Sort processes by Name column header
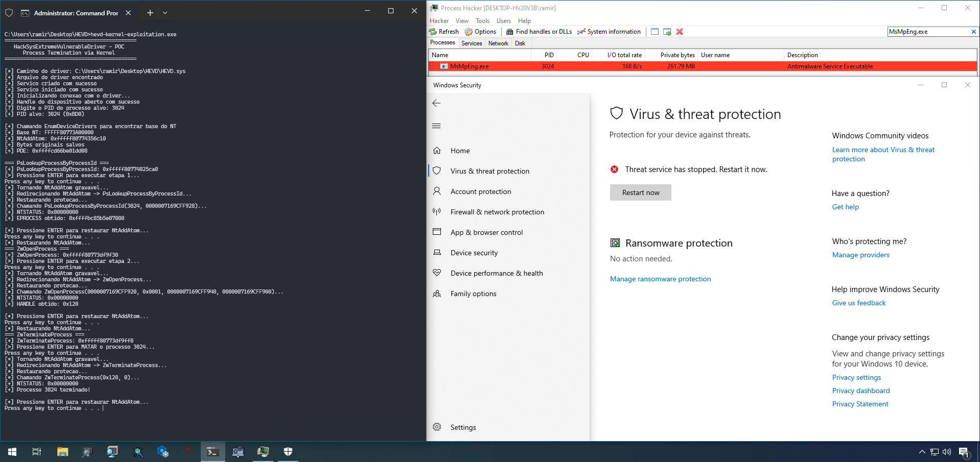The width and height of the screenshot is (980, 462). [480, 55]
